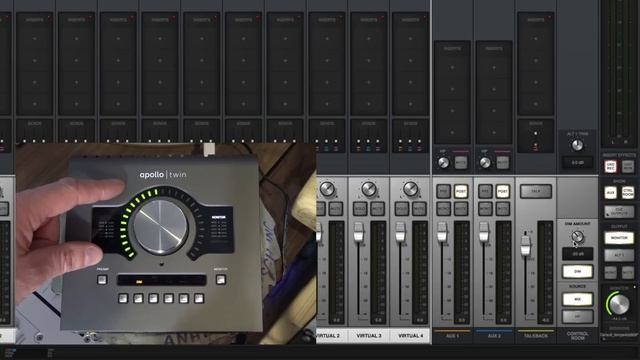640x360 pixels.
Task: Enable MONO on AUX 2
Action: coord(485,209)
